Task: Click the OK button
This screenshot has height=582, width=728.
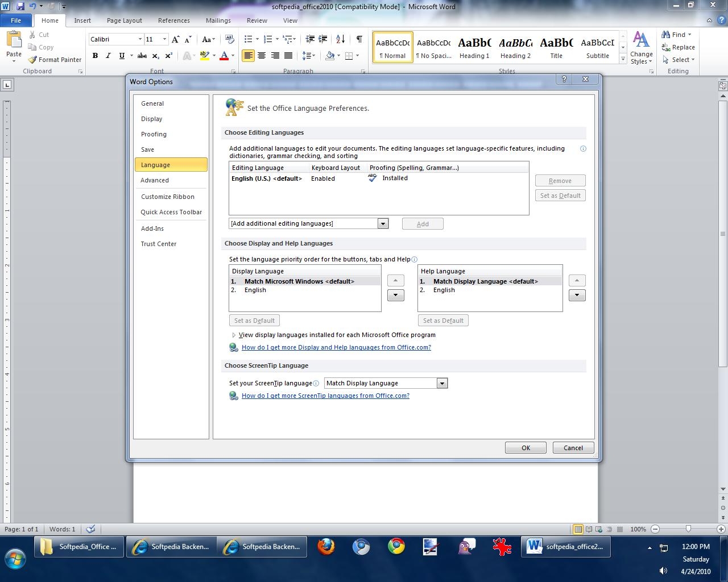Action: tap(526, 448)
